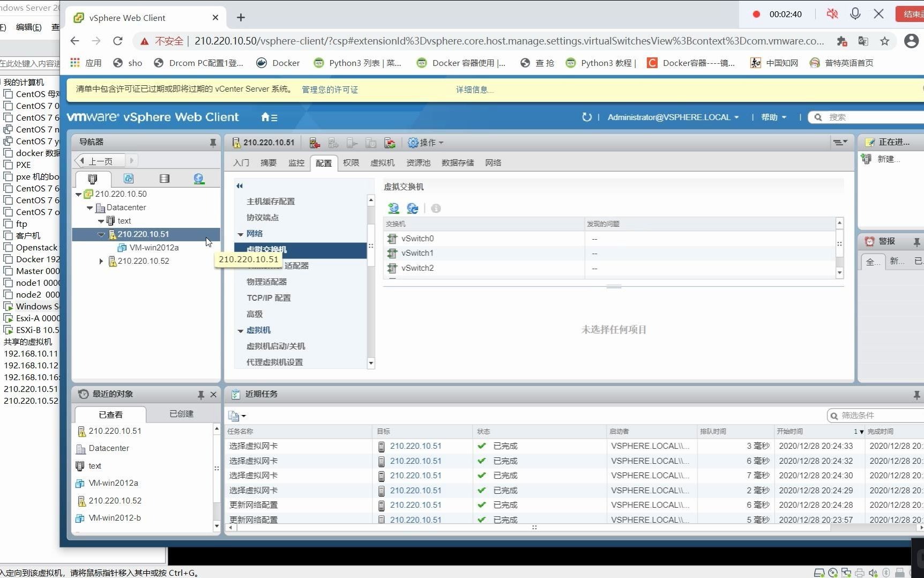Image resolution: width=924 pixels, height=578 pixels.
Task: Pin the Recent Objects panel
Action: (x=201, y=395)
